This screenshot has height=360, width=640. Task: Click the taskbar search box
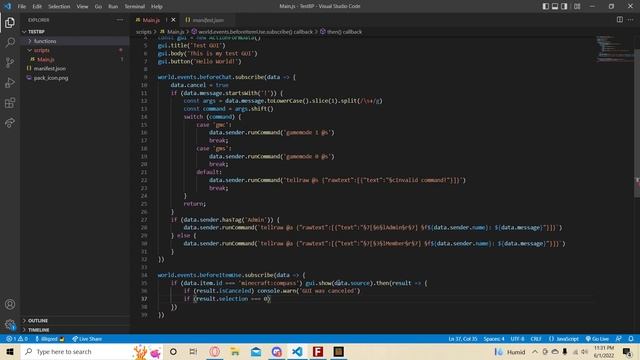(x=91, y=351)
